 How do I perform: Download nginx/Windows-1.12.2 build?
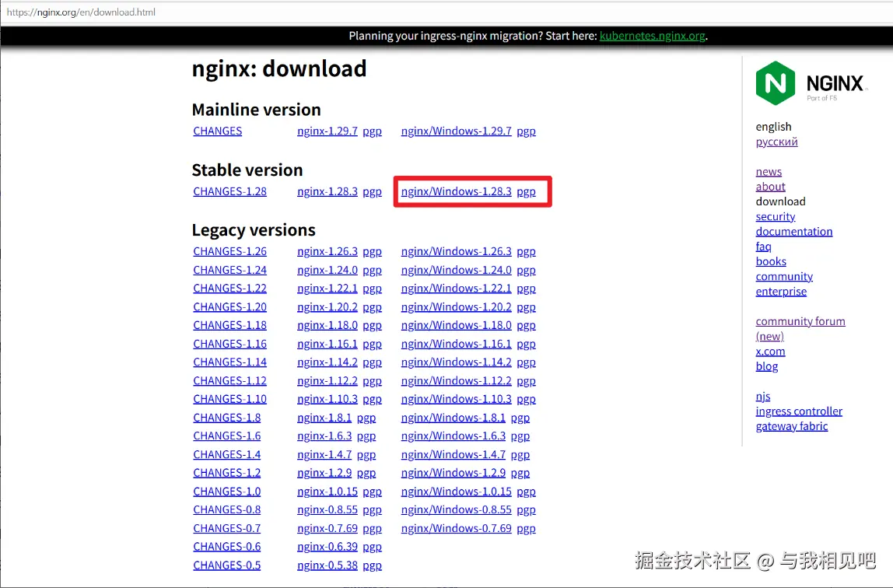click(456, 381)
